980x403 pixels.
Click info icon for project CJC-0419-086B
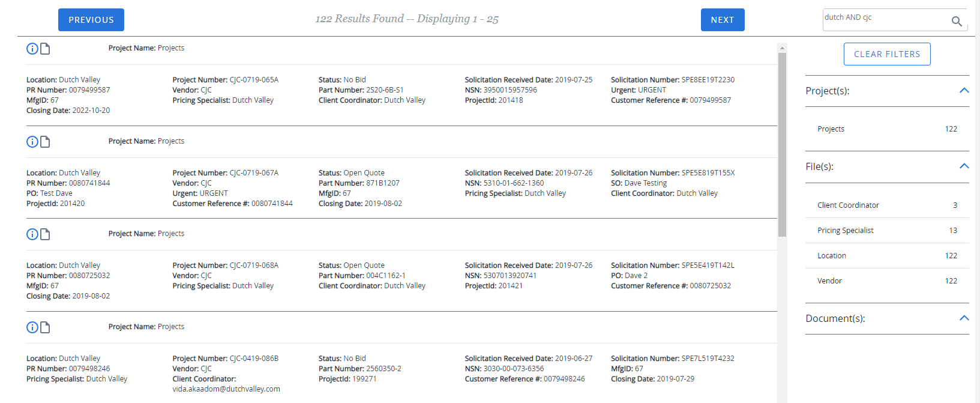click(x=32, y=327)
